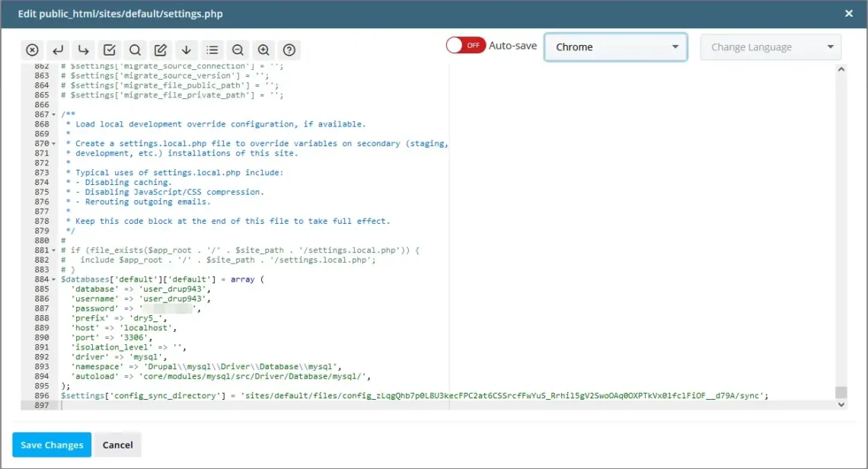Open the editor help via question mark icon
This screenshot has width=868, height=469.
(289, 49)
